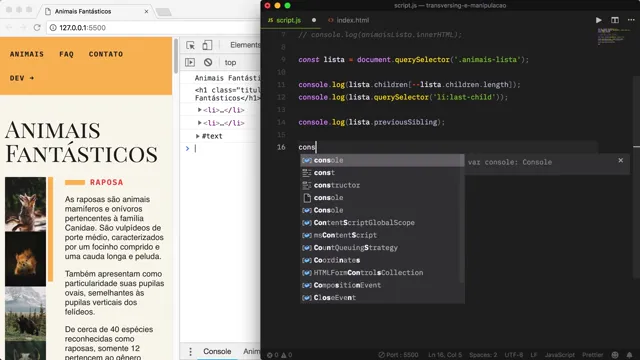Click the Prettier status item

point(593,355)
